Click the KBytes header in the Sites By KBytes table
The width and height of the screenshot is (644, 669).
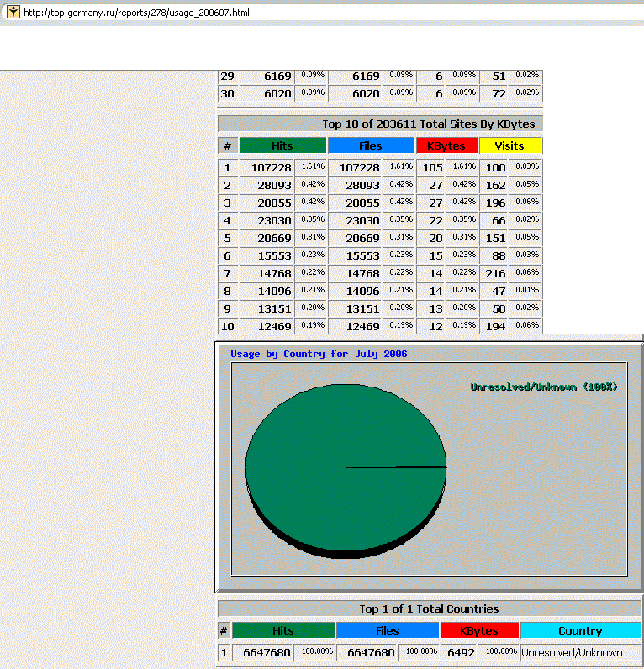pos(446,145)
